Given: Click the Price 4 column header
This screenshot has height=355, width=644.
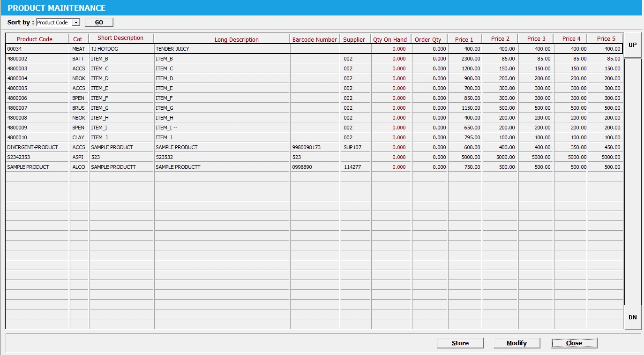Looking at the screenshot, I should (x=570, y=39).
